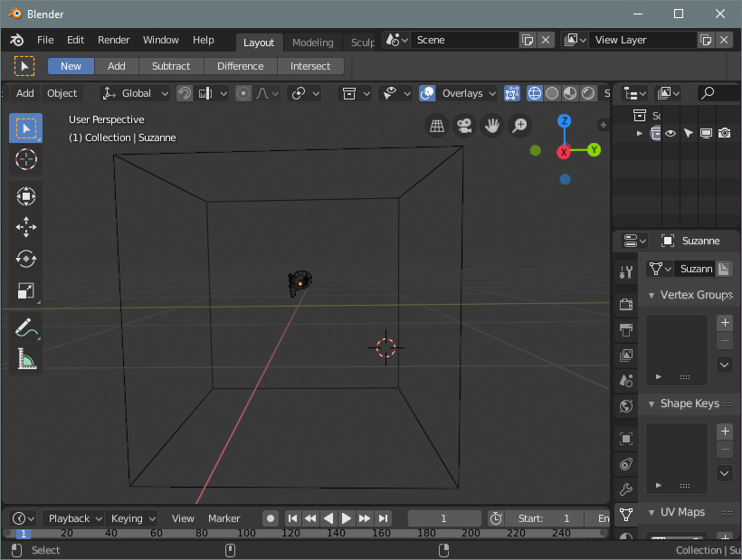742x560 pixels.
Task: Click the perspective/orthographic grid viewport button
Action: click(437, 126)
